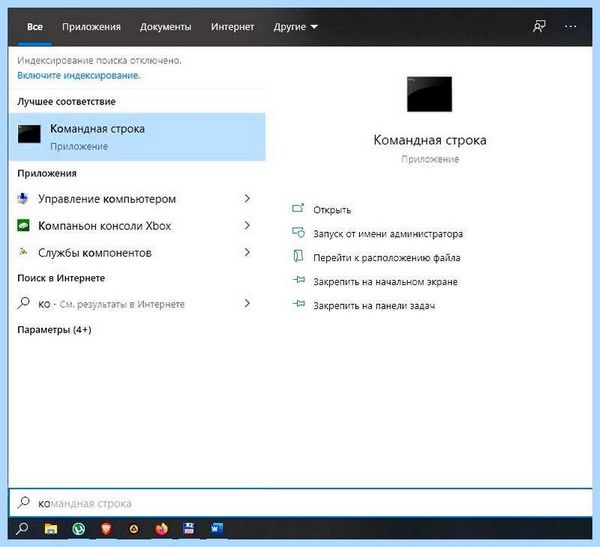600x547 pixels.
Task: Click the Приложения section heading
Action: point(47,173)
